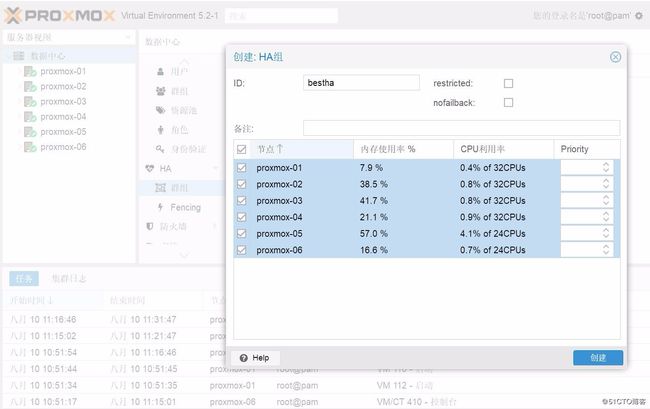
Task: Click the firewall shield icon
Action: click(150, 227)
